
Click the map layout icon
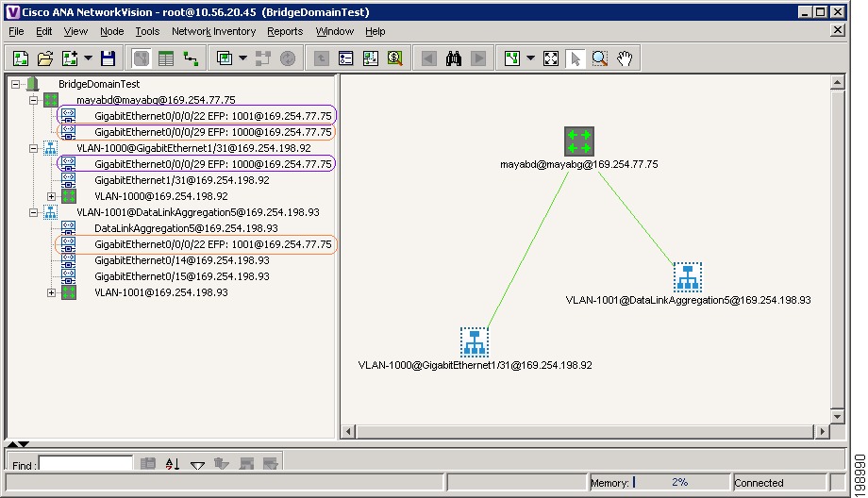[x=512, y=58]
